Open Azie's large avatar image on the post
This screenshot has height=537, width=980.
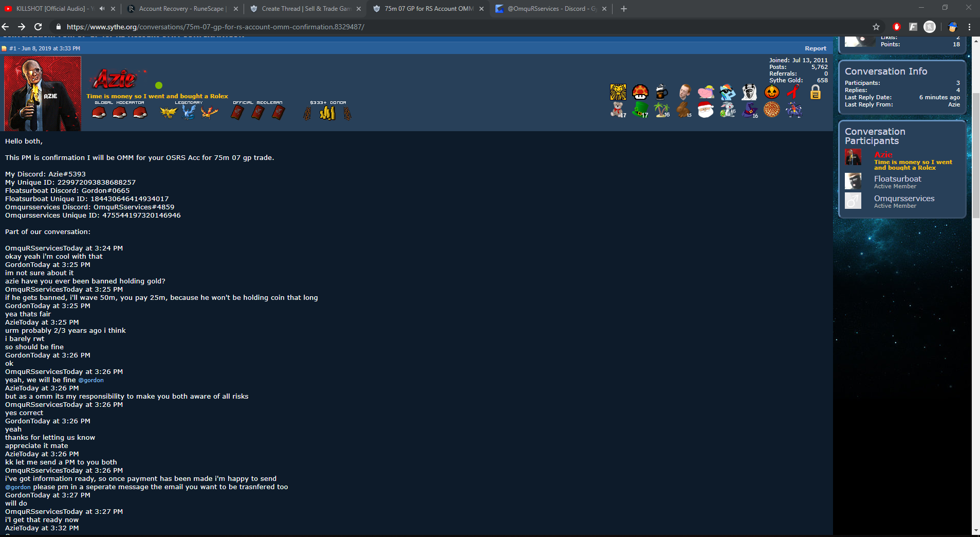(x=43, y=94)
